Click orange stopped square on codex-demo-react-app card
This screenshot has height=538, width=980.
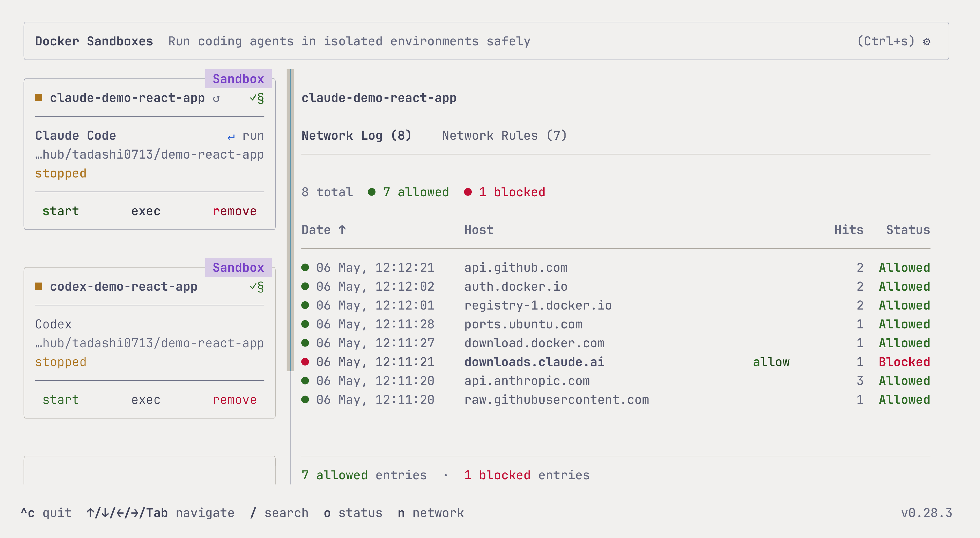pyautogui.click(x=39, y=286)
